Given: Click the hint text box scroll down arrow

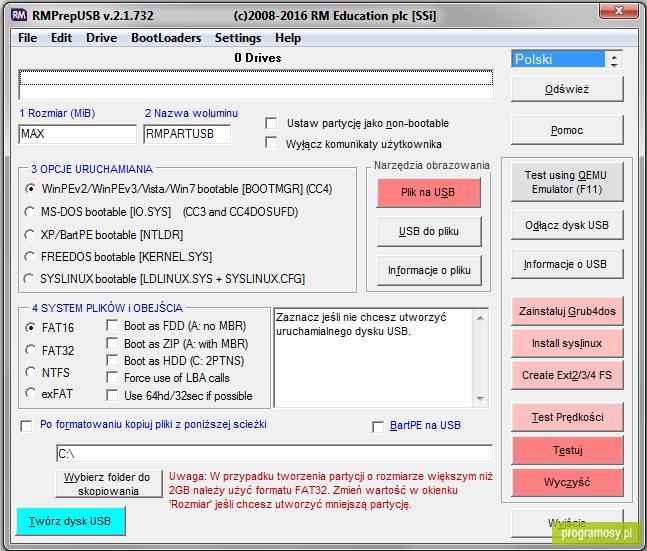Looking at the screenshot, I should (x=480, y=398).
